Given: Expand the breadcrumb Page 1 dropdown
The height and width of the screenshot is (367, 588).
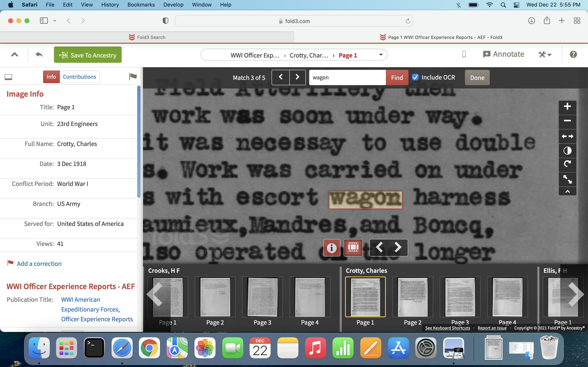Looking at the screenshot, I should pyautogui.click(x=381, y=55).
